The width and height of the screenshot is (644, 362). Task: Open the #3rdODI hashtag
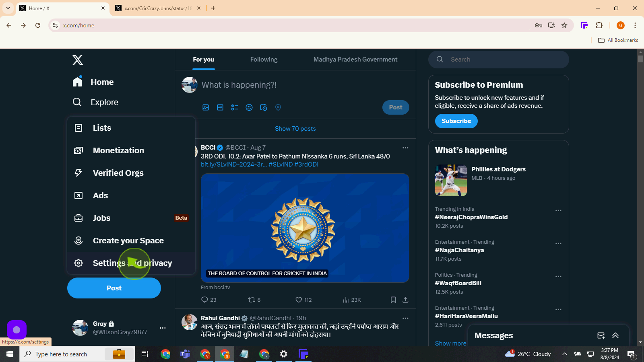pyautogui.click(x=306, y=165)
